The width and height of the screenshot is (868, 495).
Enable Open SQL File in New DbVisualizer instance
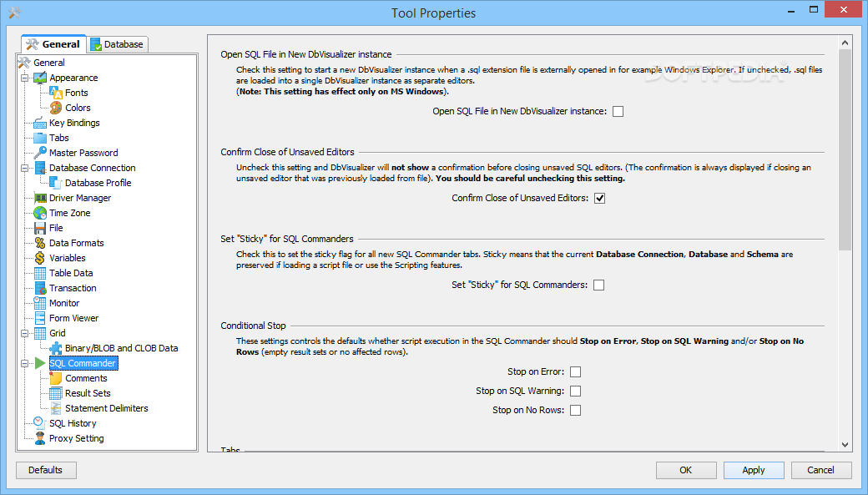pyautogui.click(x=618, y=111)
